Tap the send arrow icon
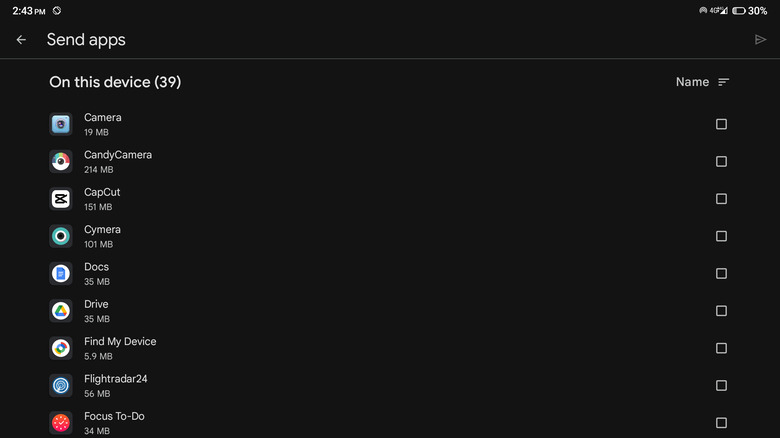The width and height of the screenshot is (780, 438). [x=760, y=40]
